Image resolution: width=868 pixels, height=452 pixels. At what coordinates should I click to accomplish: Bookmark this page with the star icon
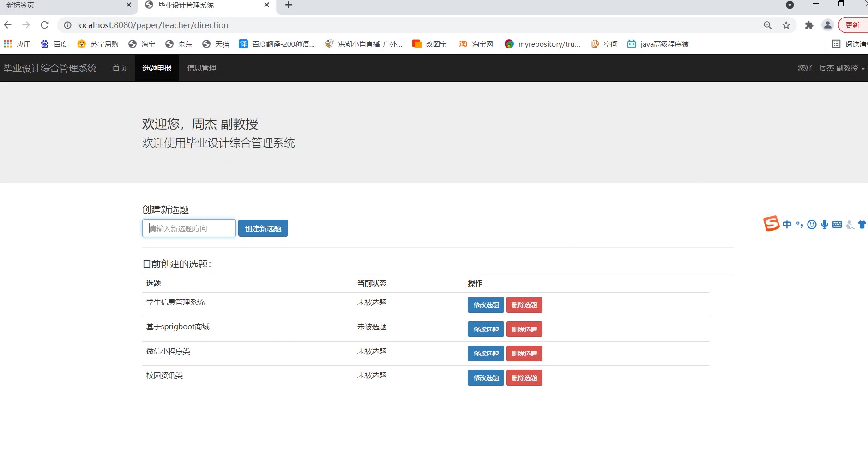coord(786,25)
